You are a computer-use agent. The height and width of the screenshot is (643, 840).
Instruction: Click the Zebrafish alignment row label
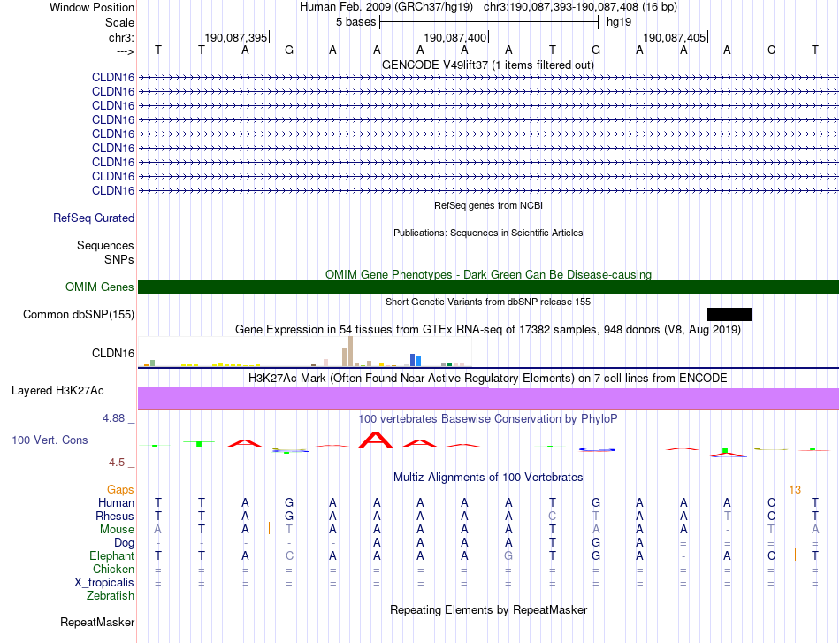[x=111, y=595]
